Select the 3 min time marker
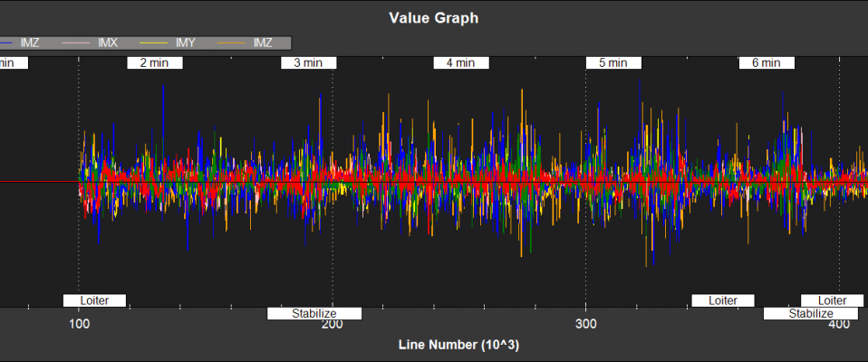The width and height of the screenshot is (868, 362). pos(309,63)
